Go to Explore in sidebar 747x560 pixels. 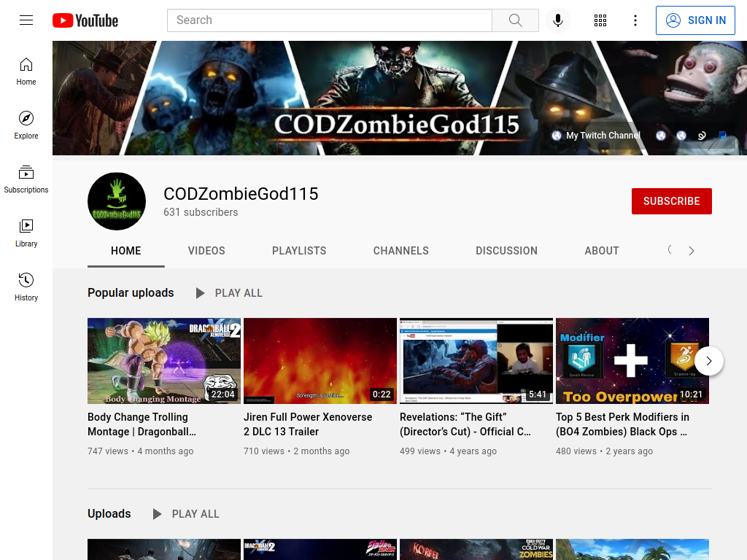pos(26,125)
